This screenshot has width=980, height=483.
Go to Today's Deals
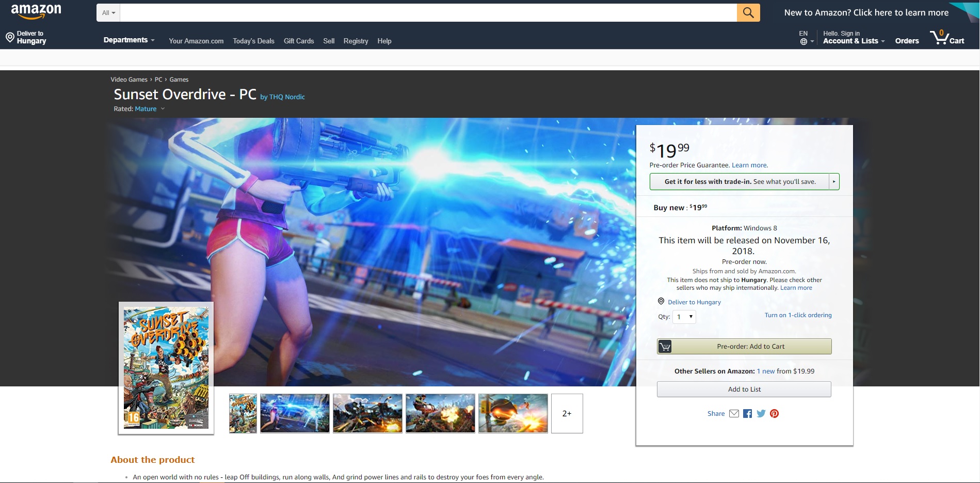tap(253, 41)
